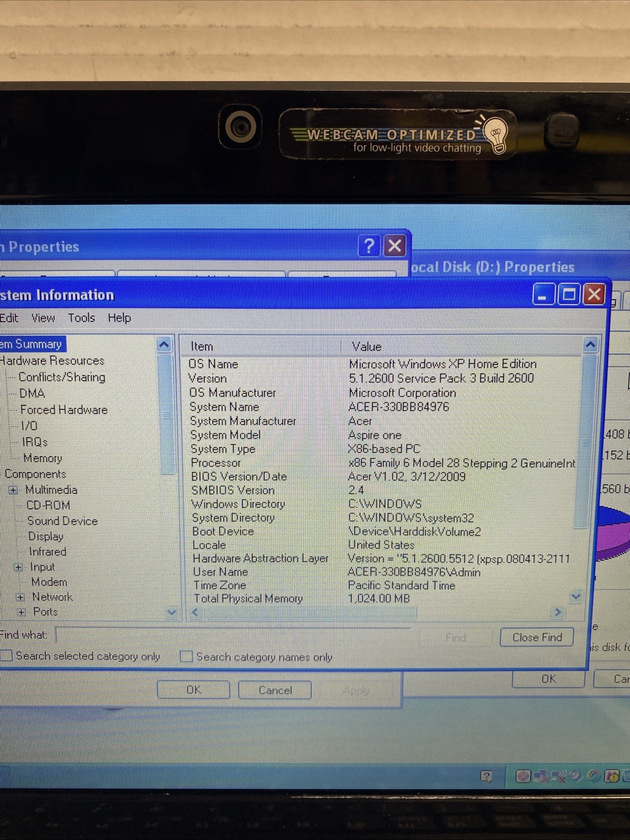Click the tree pane vertical scrollbar thumb
Screen dimensions: 630x840
pyautogui.click(x=167, y=414)
